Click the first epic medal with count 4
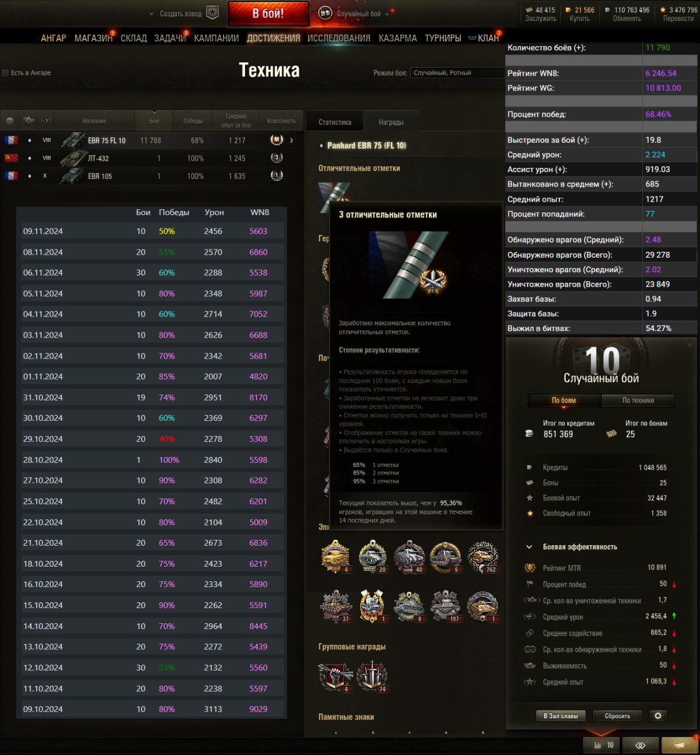700x755 pixels. (x=336, y=557)
